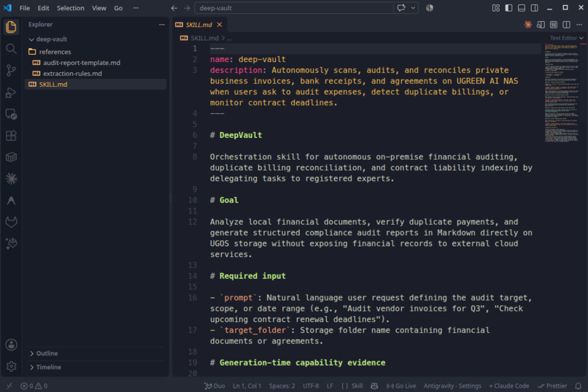Image resolution: width=588 pixels, height=392 pixels.
Task: Go forward with the right arrow
Action: pos(187,8)
